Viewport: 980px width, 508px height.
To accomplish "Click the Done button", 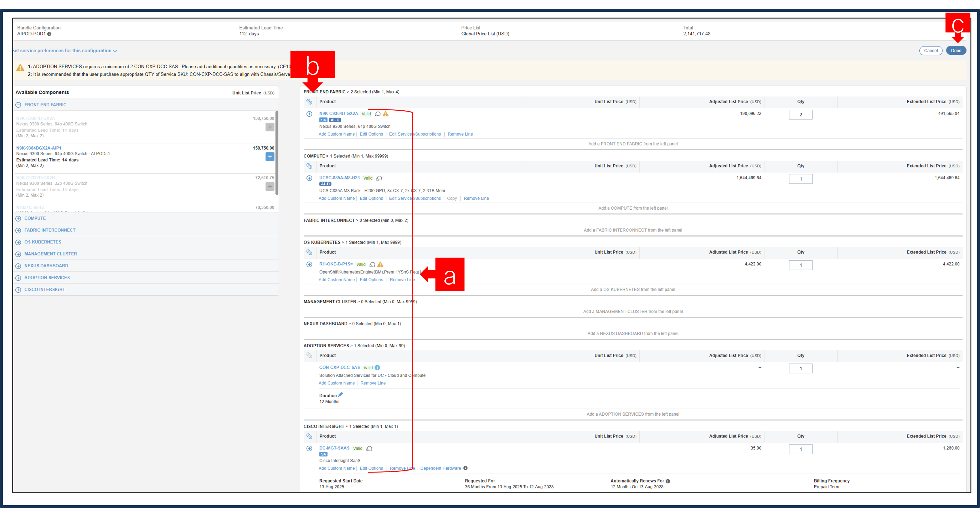I will click(956, 50).
